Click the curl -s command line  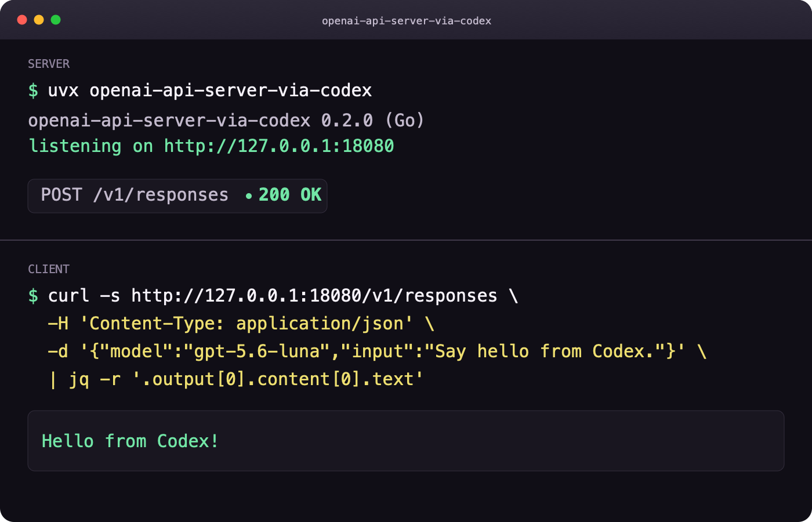click(273, 296)
